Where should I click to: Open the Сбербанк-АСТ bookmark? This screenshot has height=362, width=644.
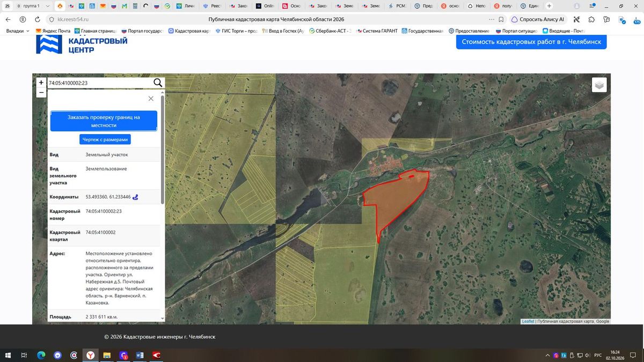click(x=330, y=31)
